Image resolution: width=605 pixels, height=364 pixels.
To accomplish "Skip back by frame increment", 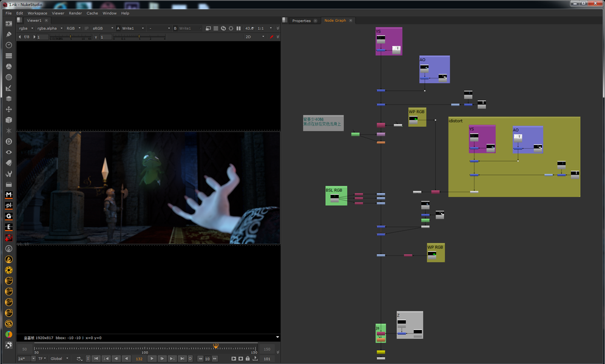I will [x=200, y=359].
